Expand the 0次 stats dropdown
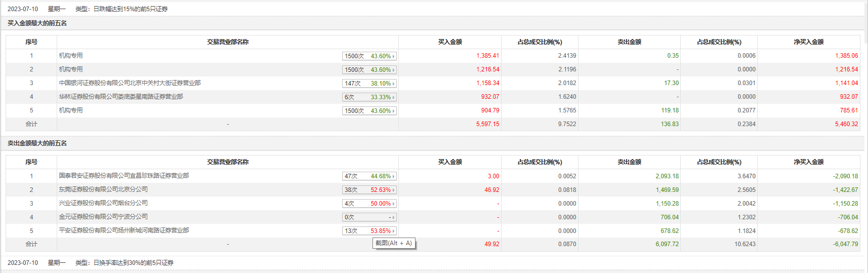The width and height of the screenshot is (868, 273). (369, 217)
